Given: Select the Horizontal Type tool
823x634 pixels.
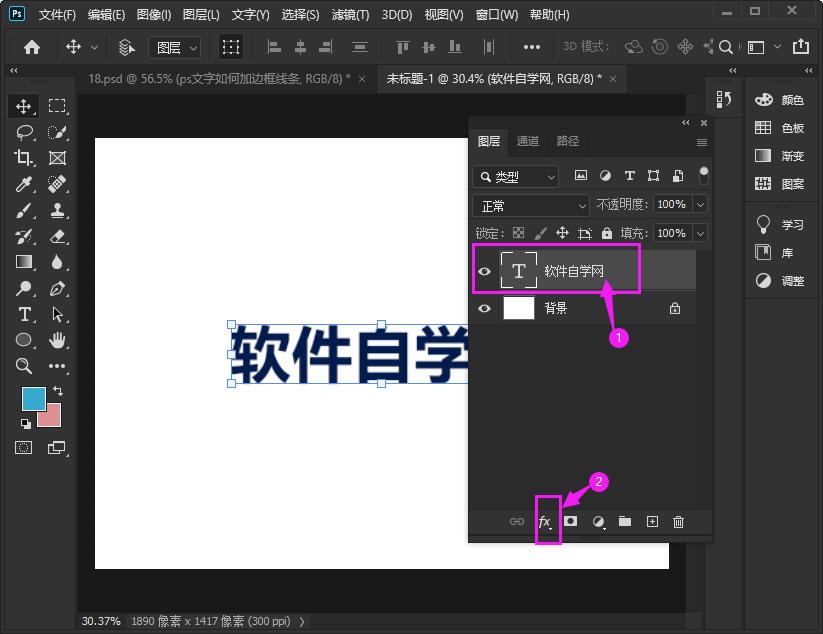Looking at the screenshot, I should tap(24, 314).
